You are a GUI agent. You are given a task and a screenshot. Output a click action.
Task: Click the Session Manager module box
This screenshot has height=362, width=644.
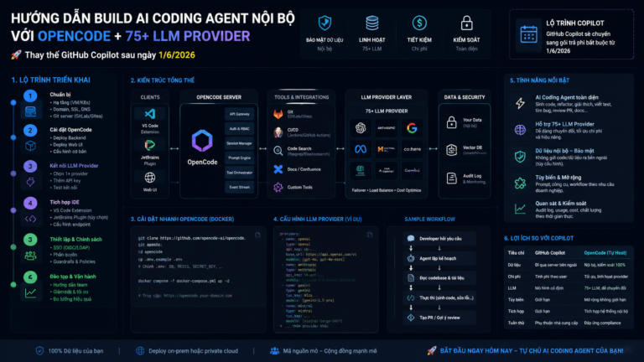pyautogui.click(x=240, y=143)
